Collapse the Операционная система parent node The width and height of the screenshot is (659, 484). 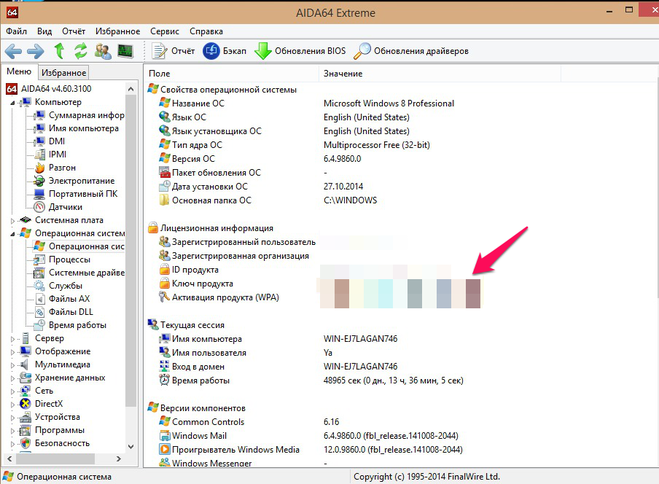pos(13,234)
